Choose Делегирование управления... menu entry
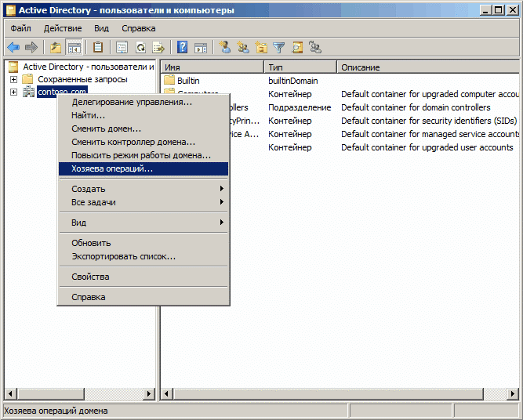This screenshot has width=523, height=420. pos(132,102)
